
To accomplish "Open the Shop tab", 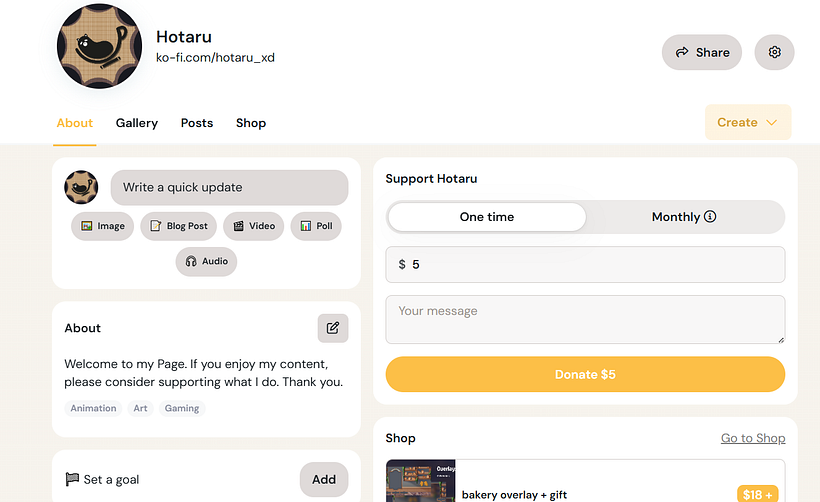I will pyautogui.click(x=251, y=123).
